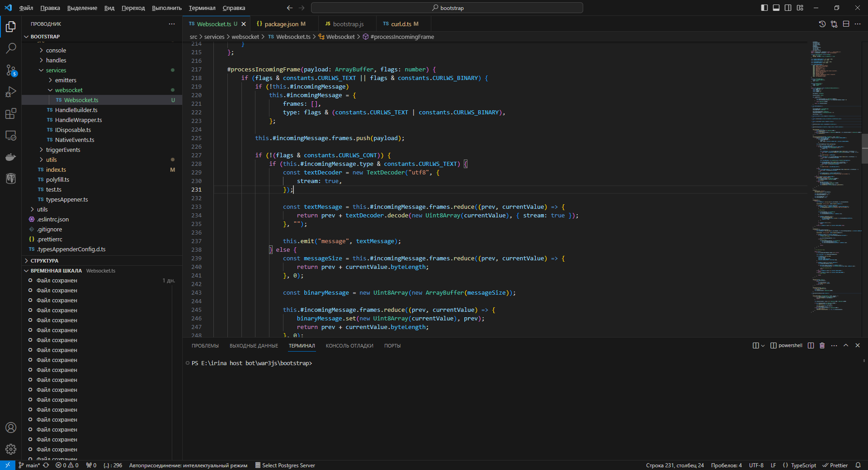Expand the triggerEvents folder
The width and height of the screenshot is (868, 470).
63,150
